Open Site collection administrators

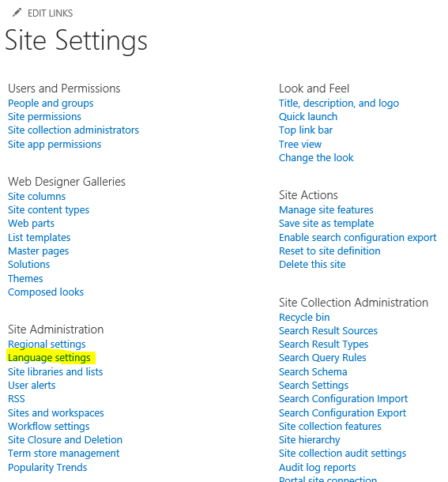73,130
